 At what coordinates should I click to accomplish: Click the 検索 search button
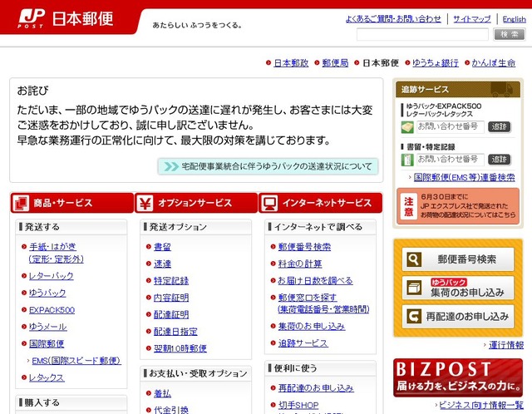point(510,34)
